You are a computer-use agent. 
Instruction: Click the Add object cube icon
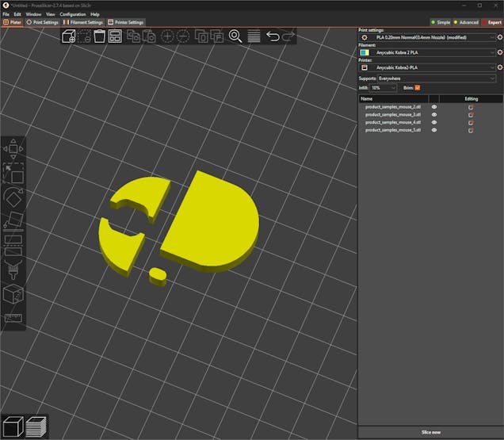(69, 36)
